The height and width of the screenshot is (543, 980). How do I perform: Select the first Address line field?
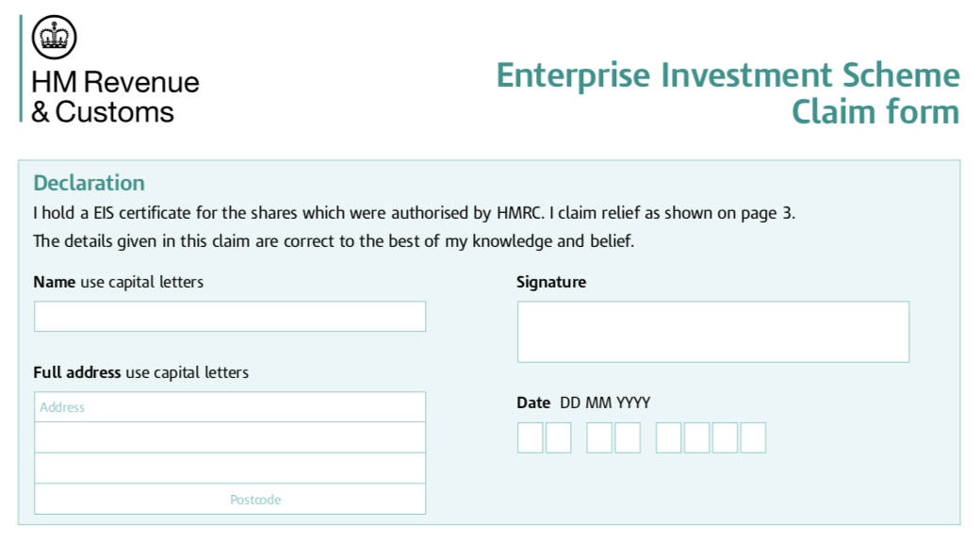click(230, 407)
